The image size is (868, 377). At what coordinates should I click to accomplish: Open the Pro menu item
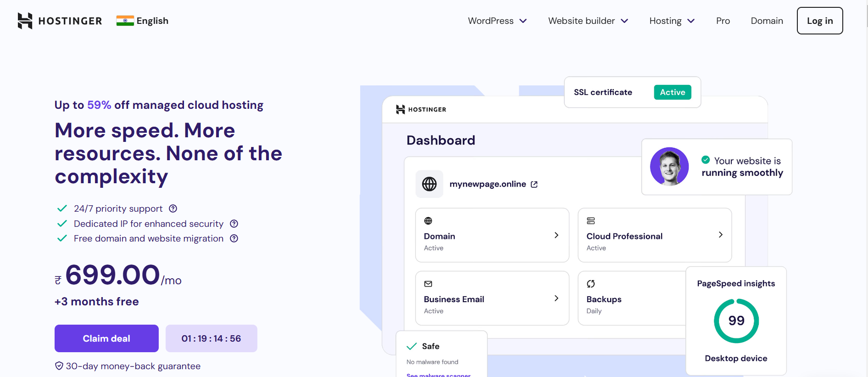(x=723, y=21)
